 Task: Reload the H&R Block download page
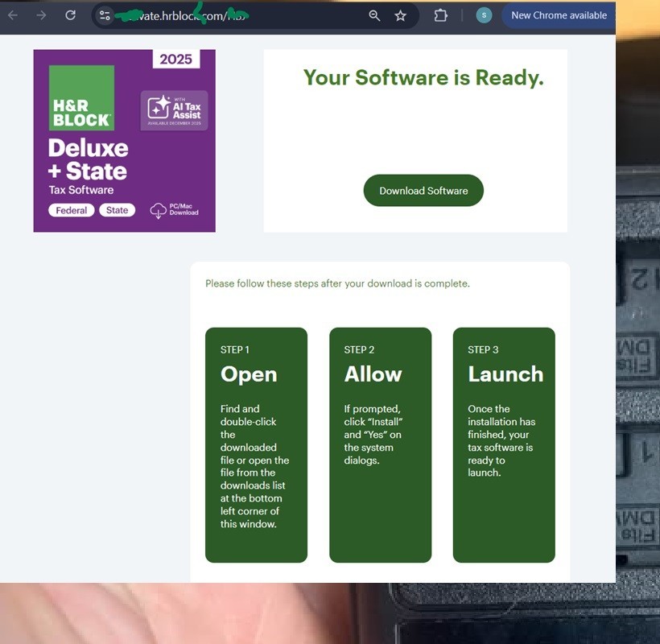point(71,15)
